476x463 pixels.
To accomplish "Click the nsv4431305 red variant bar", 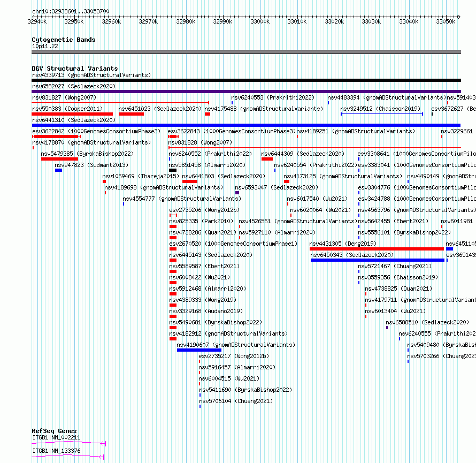I will pos(377,249).
